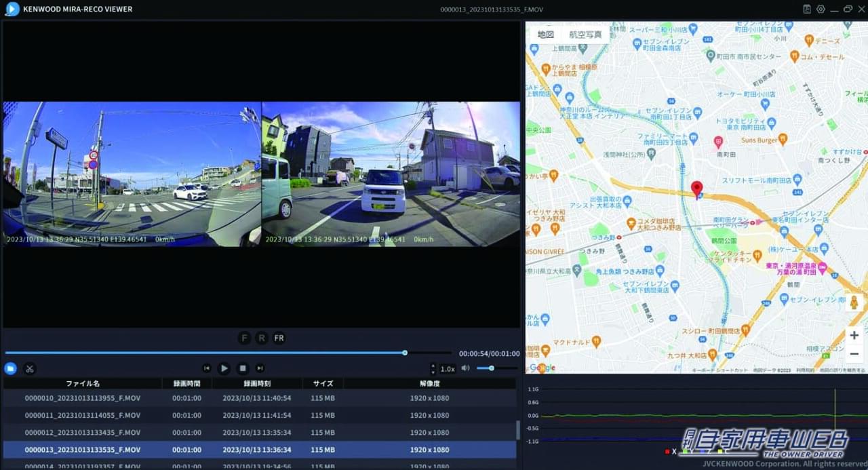Skip to the next file

pyautogui.click(x=260, y=368)
